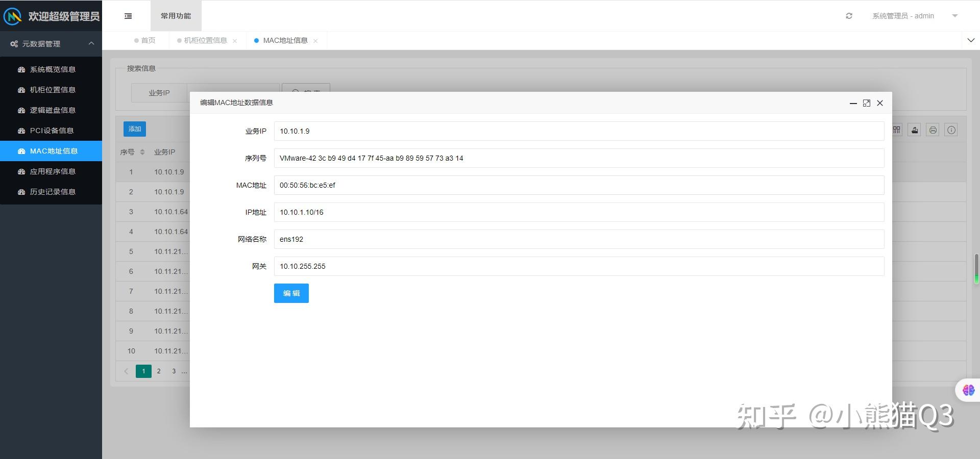Click the dashboard icon beside 系统概览信息

click(21, 69)
